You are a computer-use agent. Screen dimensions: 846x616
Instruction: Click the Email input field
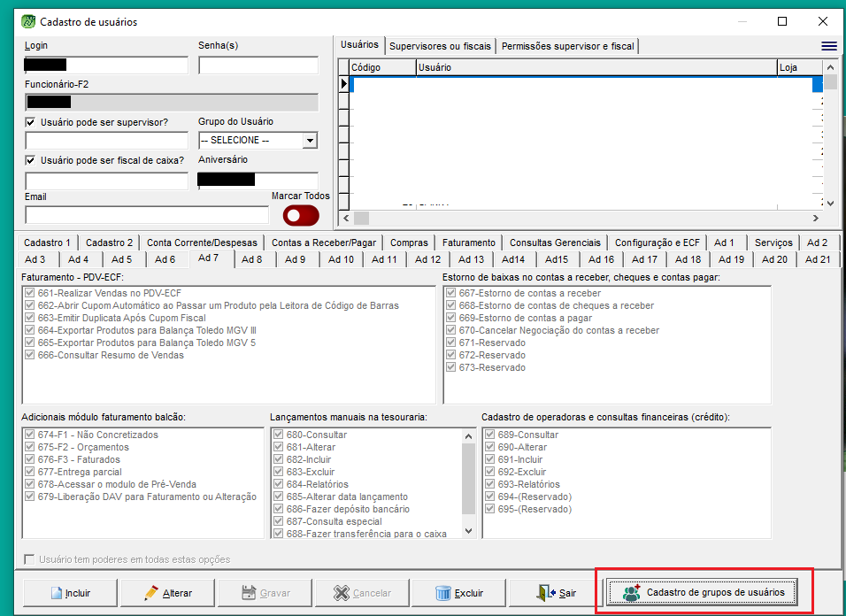(146, 215)
